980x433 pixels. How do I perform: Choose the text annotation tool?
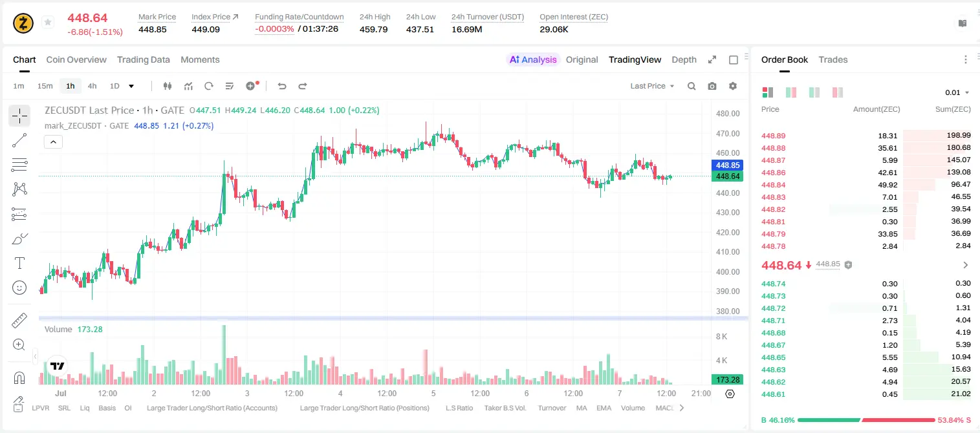coord(19,263)
